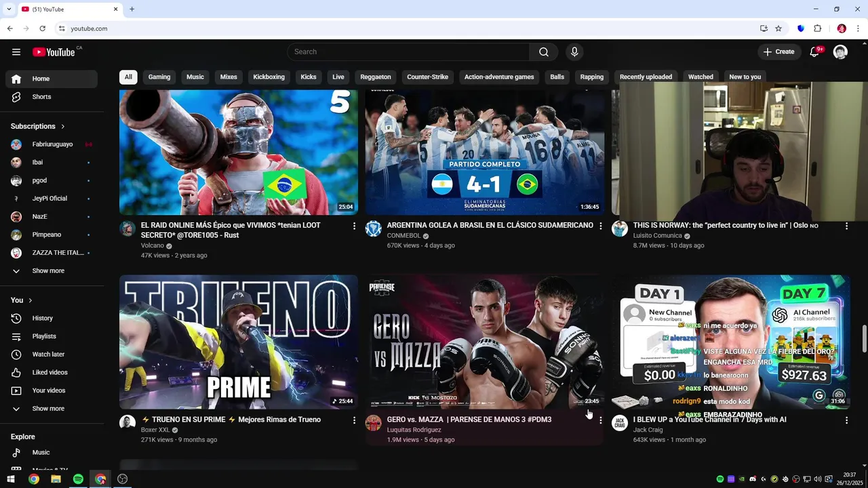Open the Chrome tab search dropdown
Image resolution: width=868 pixels, height=488 pixels.
click(9, 9)
